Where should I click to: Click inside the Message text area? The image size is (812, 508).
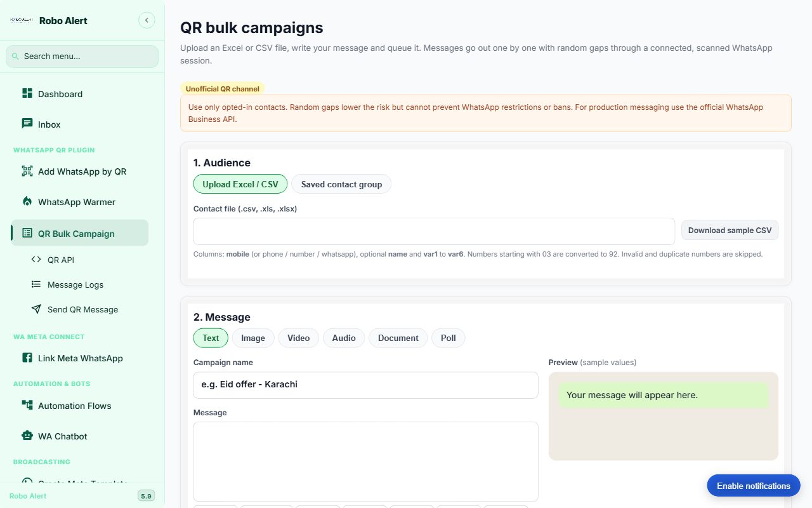pyautogui.click(x=366, y=462)
